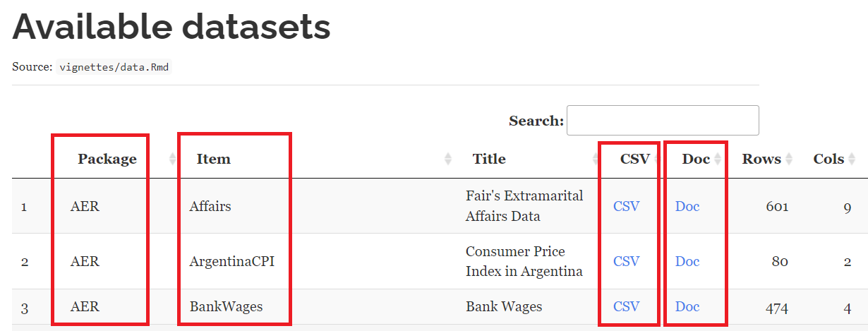Click sort arrows beside Doc header
This screenshot has height=331, width=868.
click(718, 160)
